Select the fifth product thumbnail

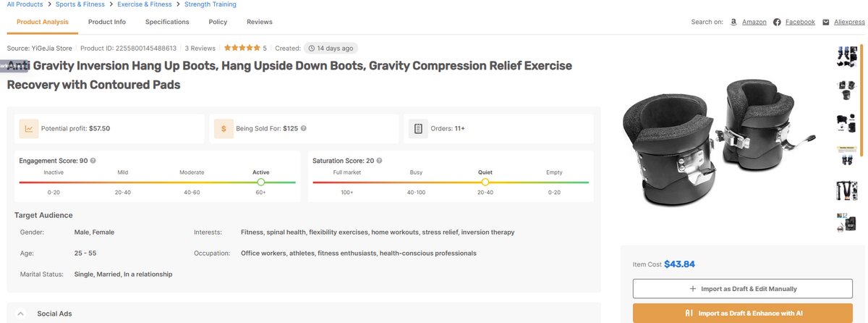[x=846, y=190]
